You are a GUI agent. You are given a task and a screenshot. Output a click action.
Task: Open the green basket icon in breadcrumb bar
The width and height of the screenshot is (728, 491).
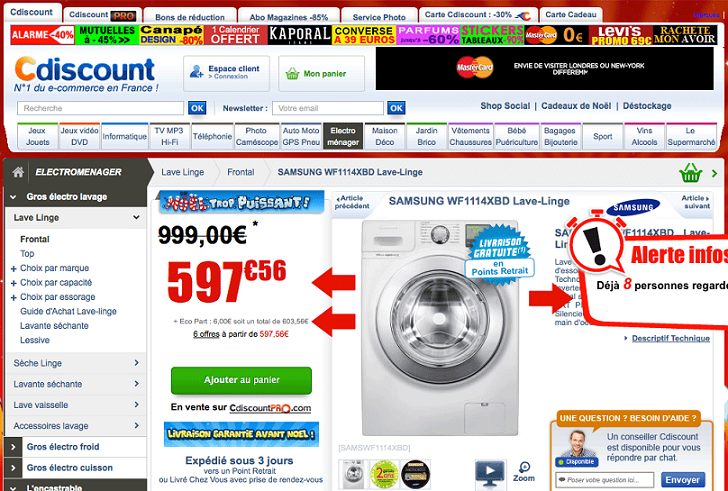coord(690,173)
